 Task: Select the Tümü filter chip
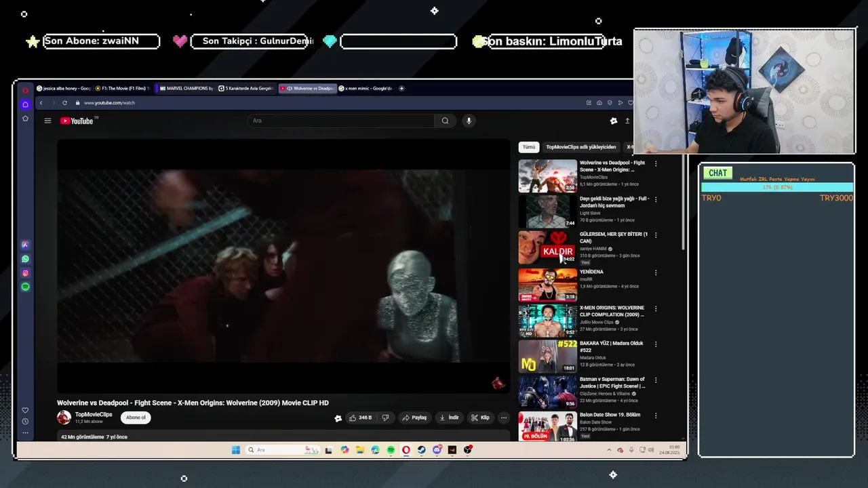(x=528, y=147)
